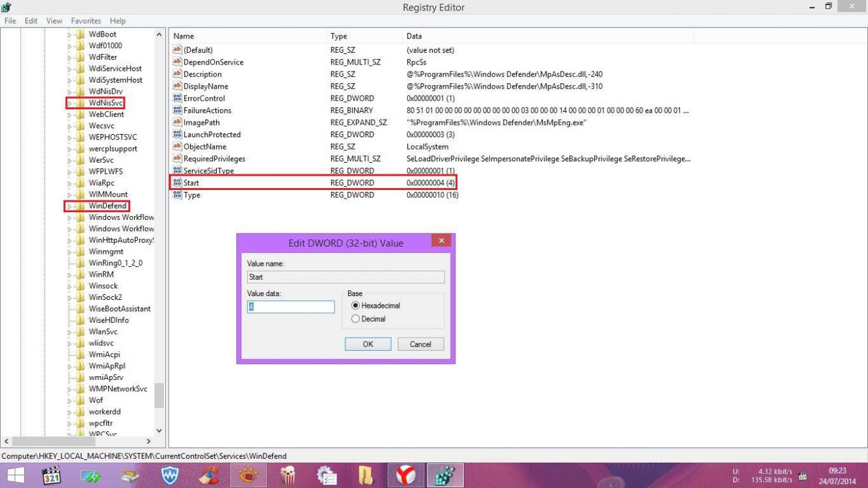The width and height of the screenshot is (868, 488).
Task: Expand the WdBoot tree node
Action: click(70, 34)
